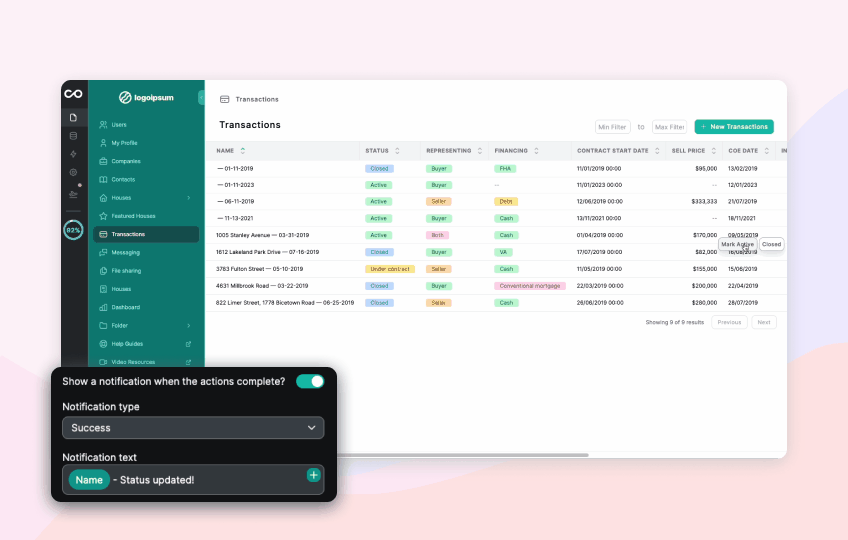Viewport: 848px width, 540px height.
Task: Open Help Guides external link arrow
Action: [x=188, y=344]
